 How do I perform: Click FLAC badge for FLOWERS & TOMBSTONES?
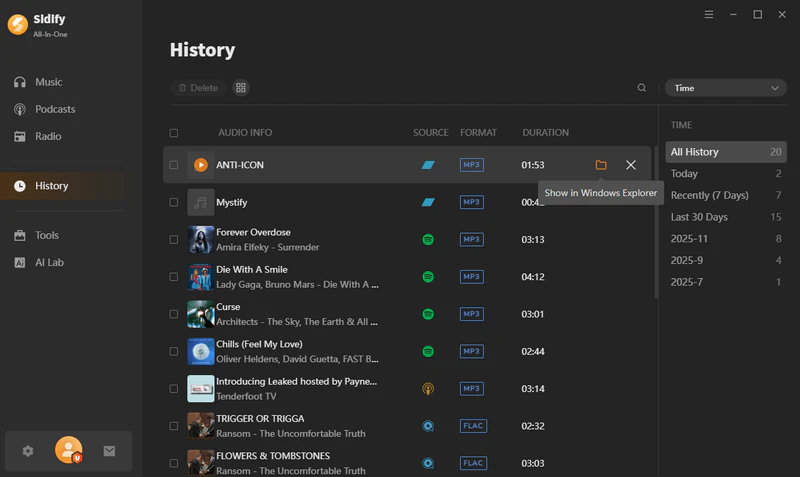pyautogui.click(x=473, y=463)
